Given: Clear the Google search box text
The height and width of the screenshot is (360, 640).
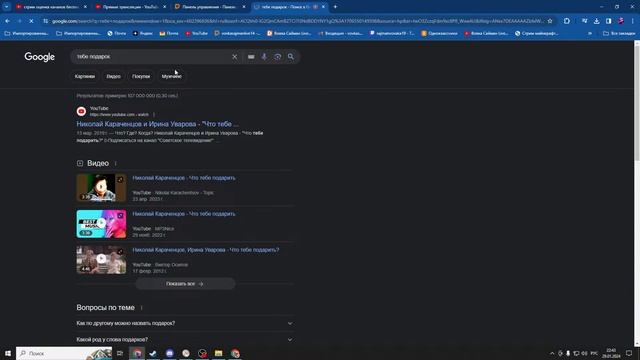Looking at the screenshot, I should [x=234, y=57].
